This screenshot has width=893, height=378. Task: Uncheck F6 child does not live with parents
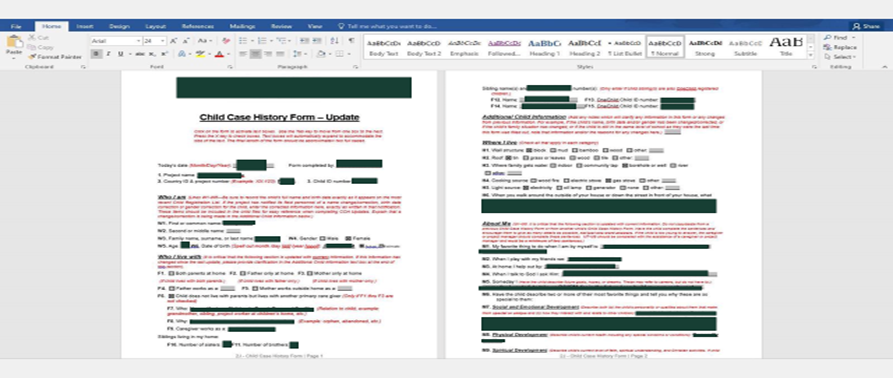pos(171,297)
